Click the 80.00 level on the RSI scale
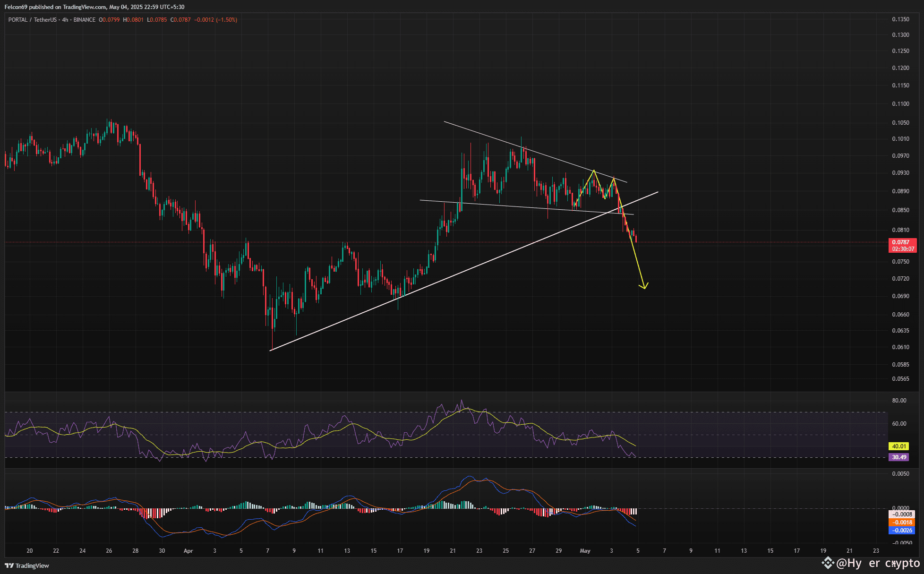 point(899,401)
